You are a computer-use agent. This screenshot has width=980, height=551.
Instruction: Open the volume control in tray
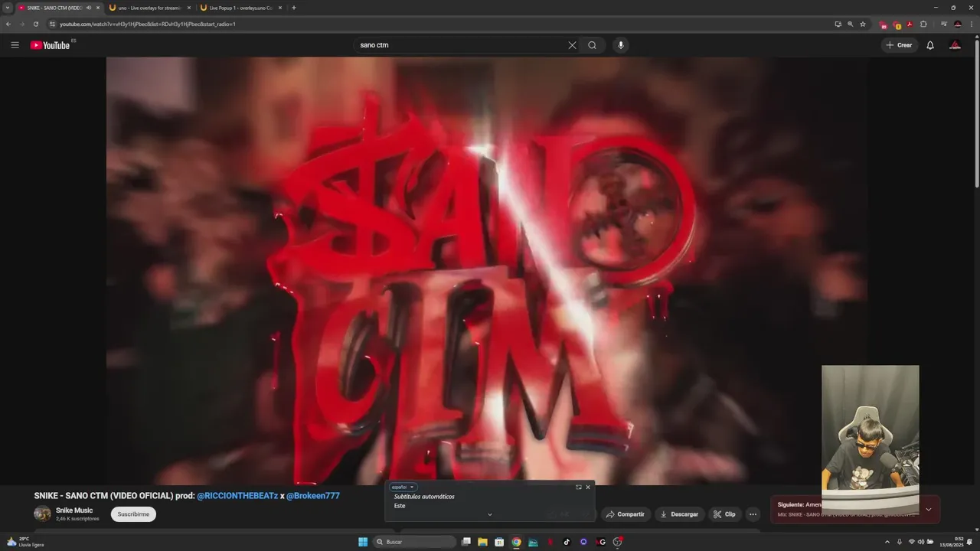(x=921, y=542)
